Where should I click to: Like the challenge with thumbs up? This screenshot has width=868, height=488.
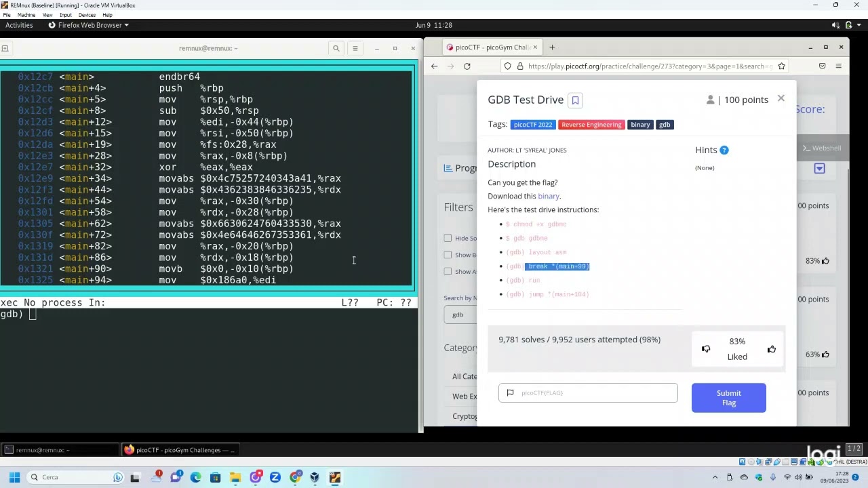(x=771, y=349)
